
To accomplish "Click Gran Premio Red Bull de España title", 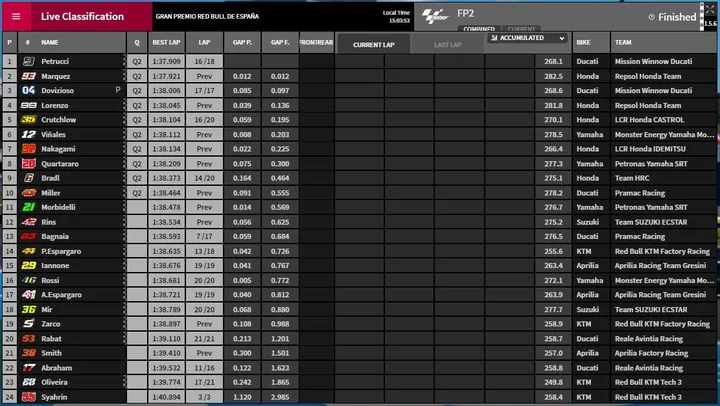I will click(207, 16).
